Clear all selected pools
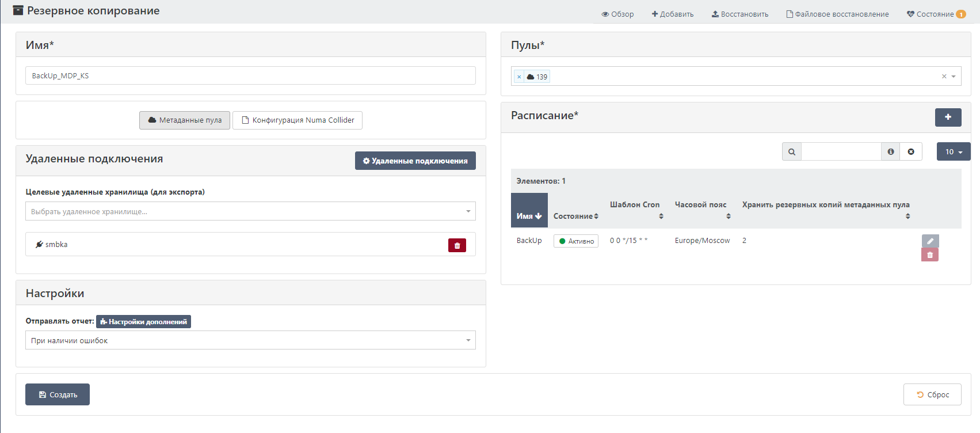 944,76
